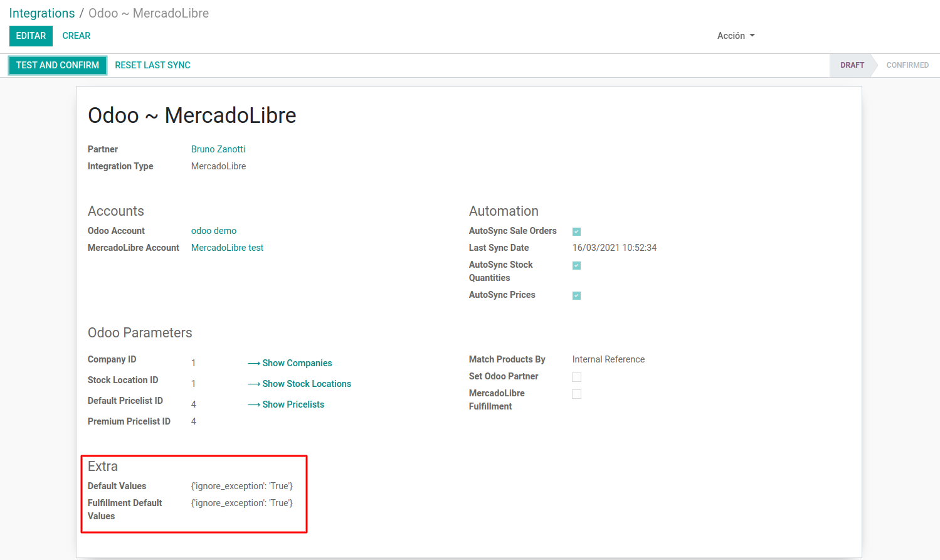Click the Extra section heading
Viewport: 940px width, 560px height.
[x=103, y=467]
